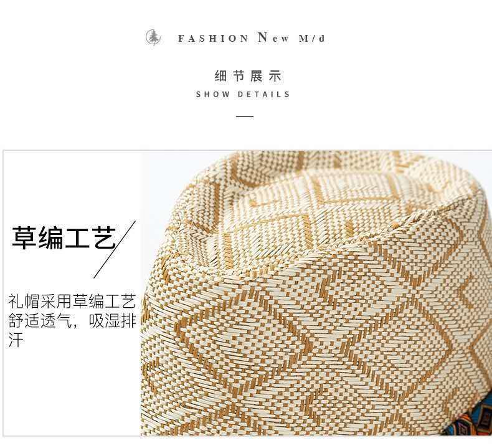This screenshot has height=448, width=492.
Task: Click the pine tree logo icon
Action: pyautogui.click(x=153, y=38)
